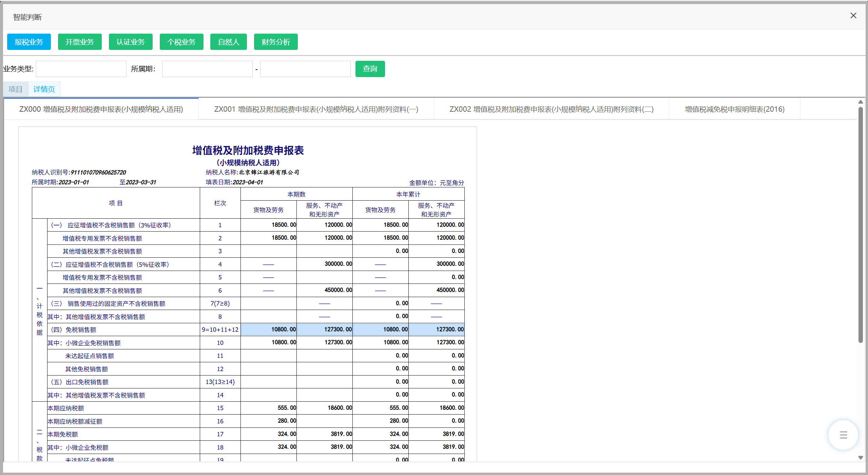Click row 1 本期数 货物及劳务 value 18500.00

[x=284, y=225]
